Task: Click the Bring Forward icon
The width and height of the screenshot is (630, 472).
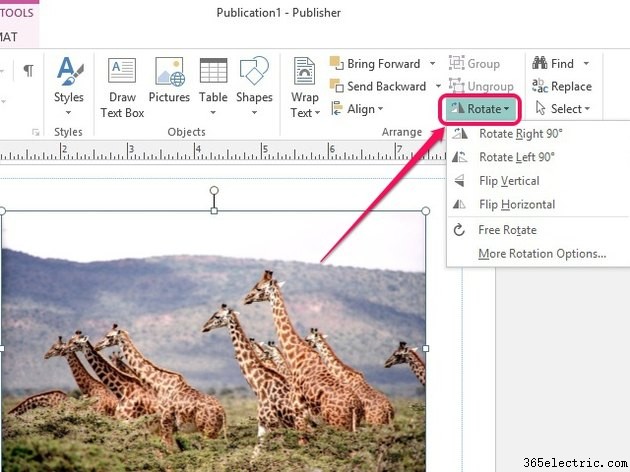Action: tap(336, 63)
